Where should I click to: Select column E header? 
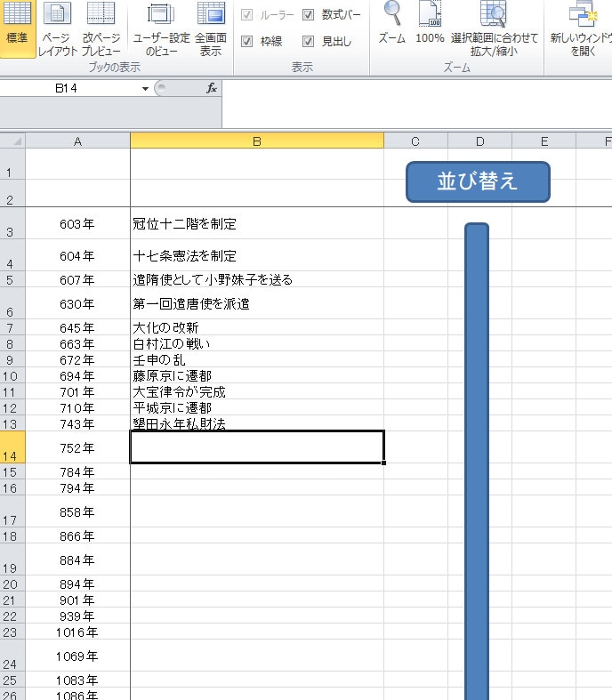coord(544,141)
